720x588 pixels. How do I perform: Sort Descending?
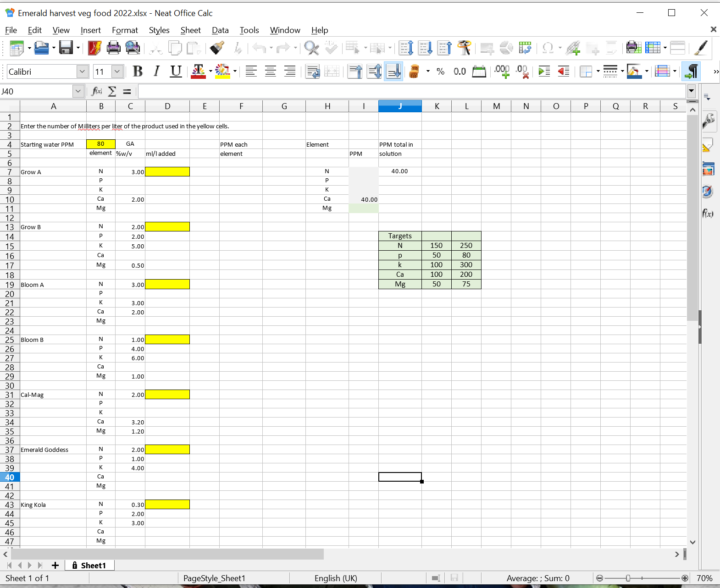pos(444,48)
